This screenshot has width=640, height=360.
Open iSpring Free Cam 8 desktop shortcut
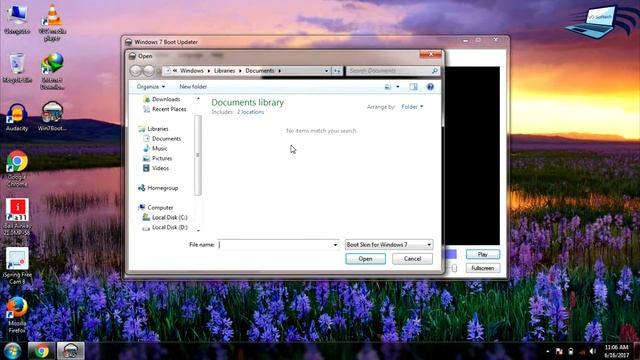[x=17, y=266]
